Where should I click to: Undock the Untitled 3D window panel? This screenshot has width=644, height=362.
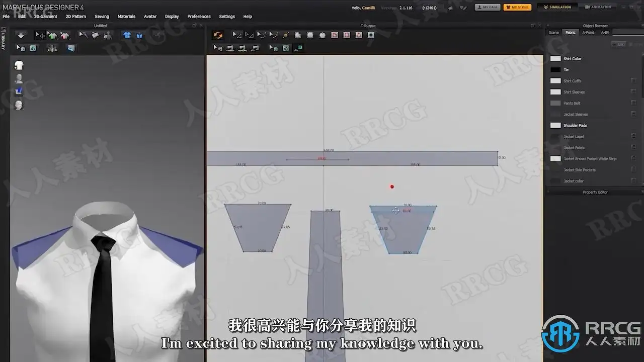pos(195,26)
